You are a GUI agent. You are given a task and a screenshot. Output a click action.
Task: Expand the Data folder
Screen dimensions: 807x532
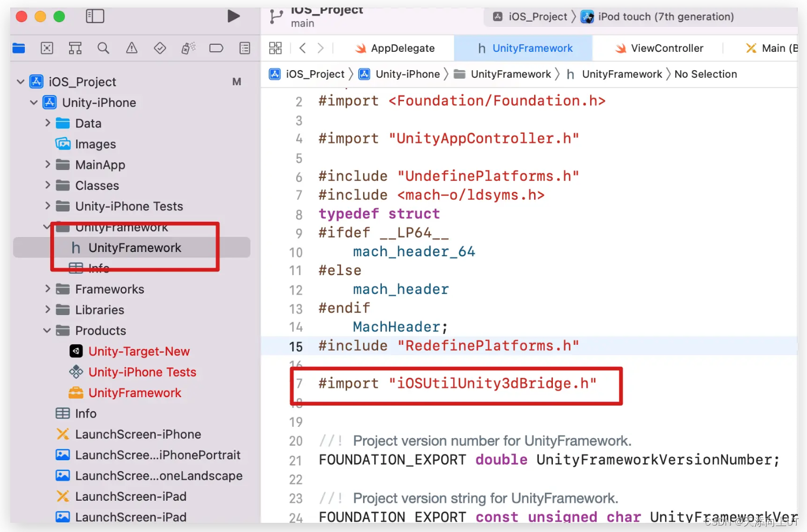pyautogui.click(x=47, y=123)
